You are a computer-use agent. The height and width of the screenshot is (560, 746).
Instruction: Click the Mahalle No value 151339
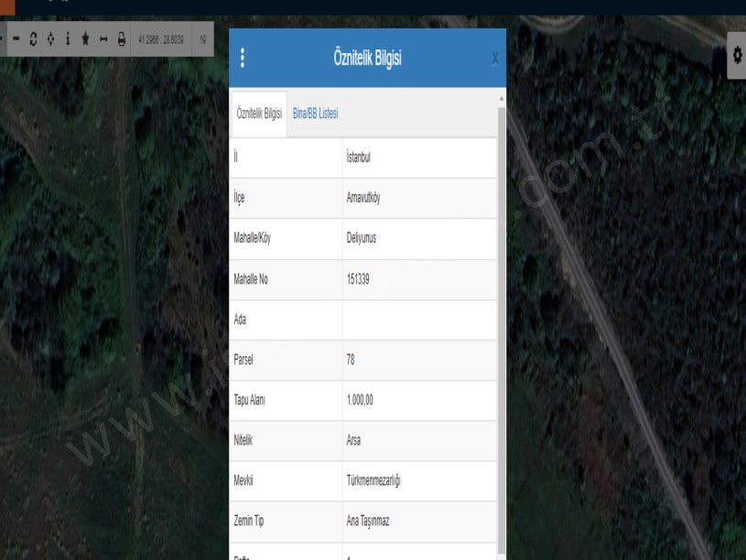pos(358,279)
